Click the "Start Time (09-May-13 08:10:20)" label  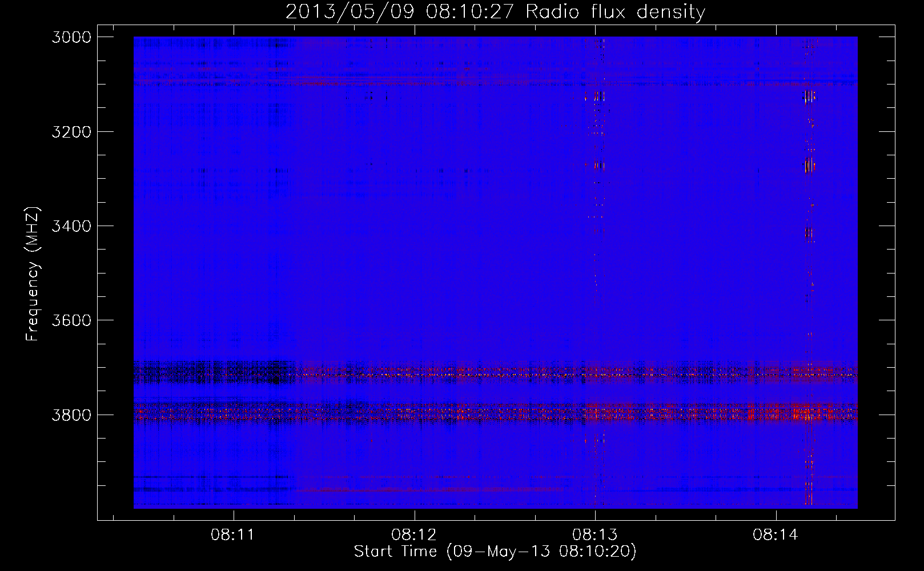495,552
